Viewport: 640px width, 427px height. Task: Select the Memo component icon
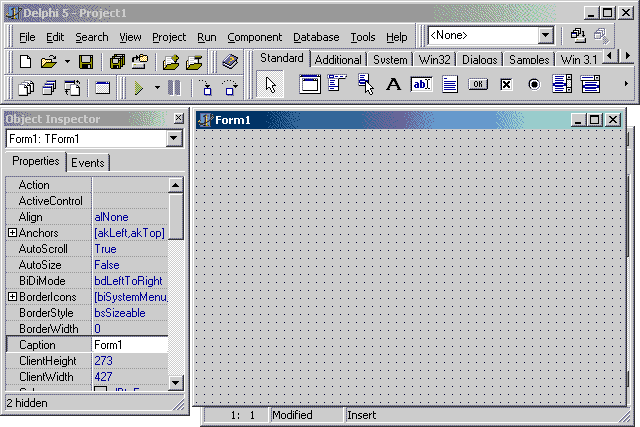tap(450, 85)
